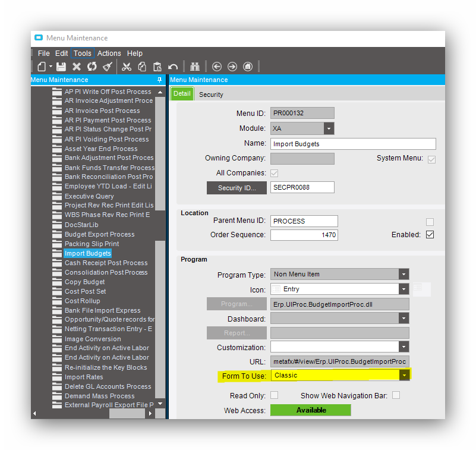Image resolution: width=476 pixels, height=450 pixels.
Task: Click folder icon beside Cost Post Set
Action: [57, 291]
